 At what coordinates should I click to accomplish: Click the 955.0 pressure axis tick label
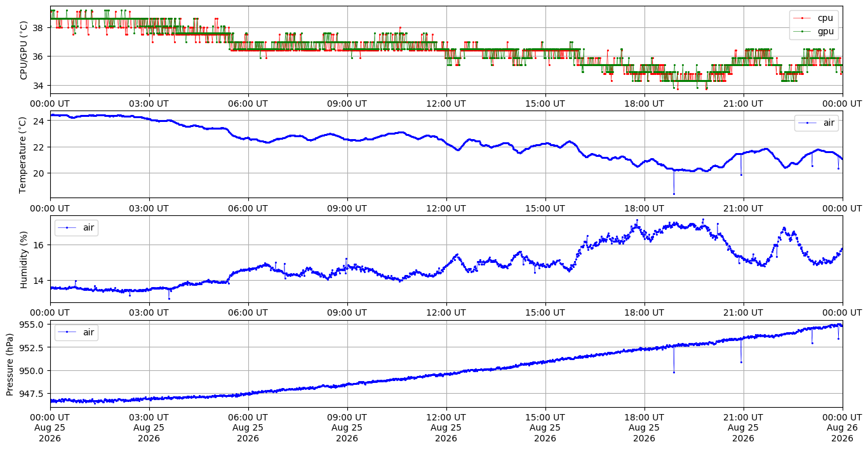click(30, 324)
